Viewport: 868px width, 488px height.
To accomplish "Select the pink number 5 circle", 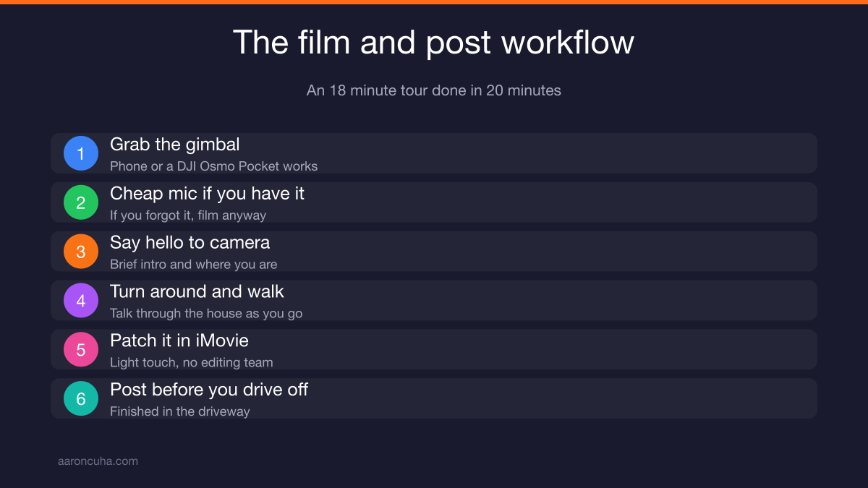I will click(x=81, y=350).
